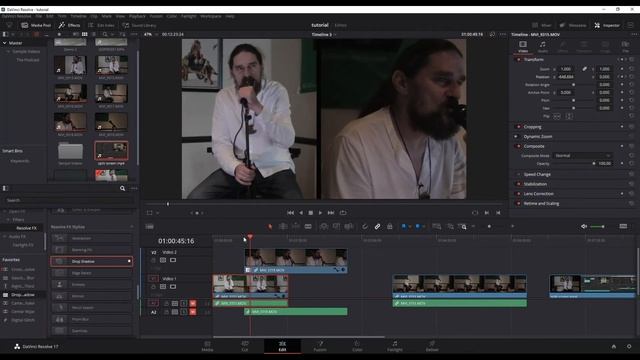Image resolution: width=640 pixels, height=360 pixels.
Task: Open the media pool search icon
Action: [x=105, y=34]
